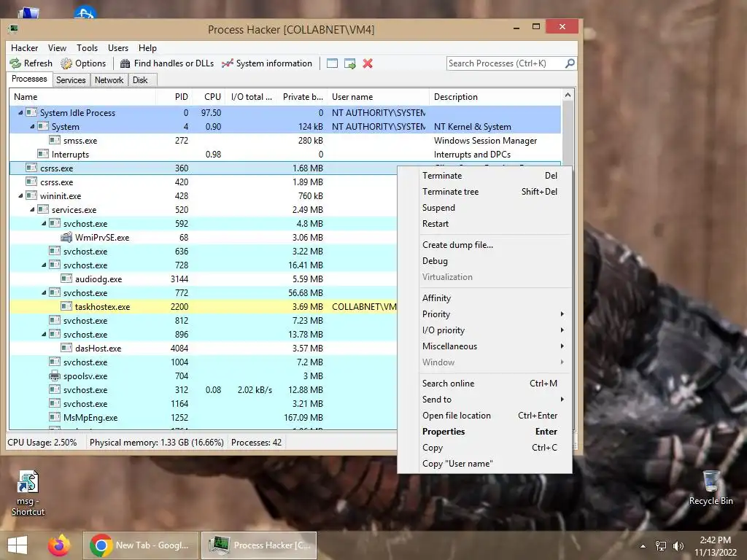Collapse svchost.exe PID 728 node

click(x=44, y=265)
